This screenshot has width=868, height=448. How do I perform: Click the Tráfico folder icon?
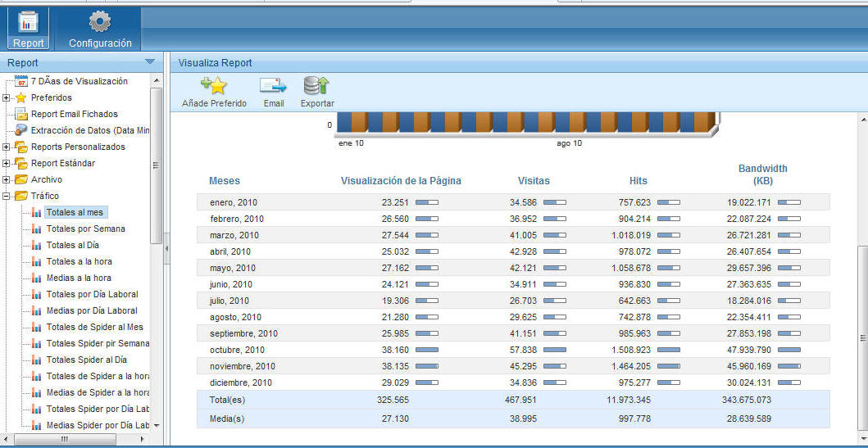tap(21, 196)
